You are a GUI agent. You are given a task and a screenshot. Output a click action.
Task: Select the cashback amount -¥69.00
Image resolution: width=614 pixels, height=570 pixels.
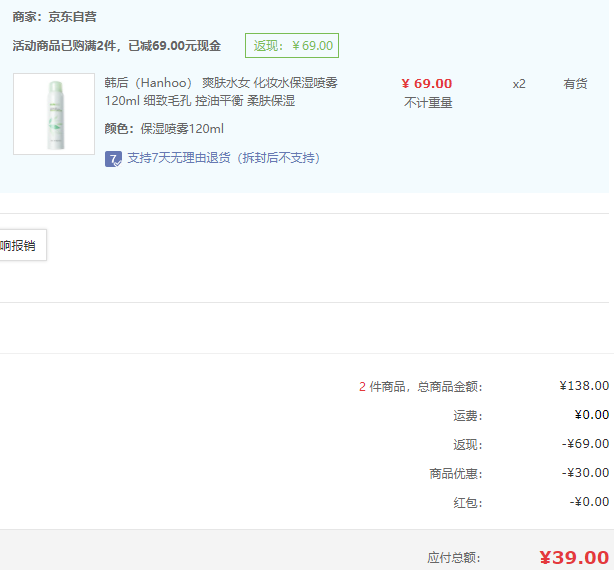pyautogui.click(x=585, y=444)
